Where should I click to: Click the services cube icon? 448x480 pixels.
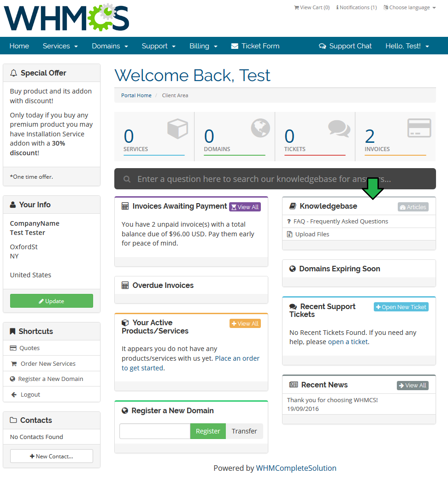coord(177,129)
